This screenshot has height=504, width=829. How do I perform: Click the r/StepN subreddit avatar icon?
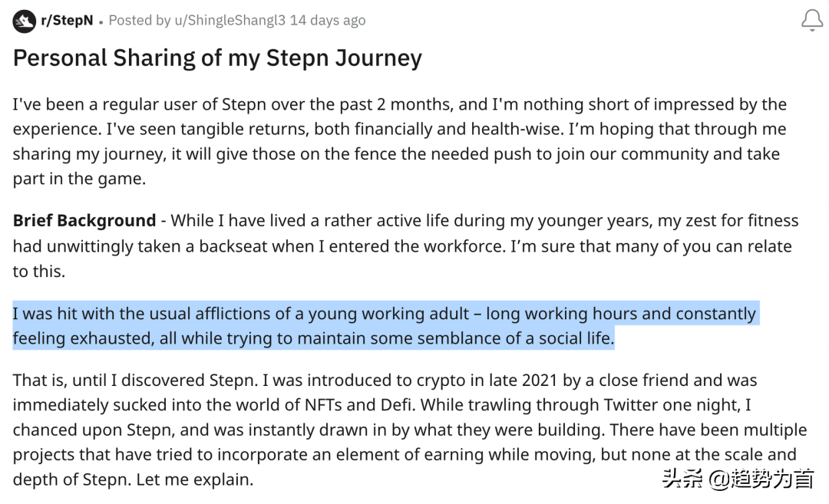point(23,20)
